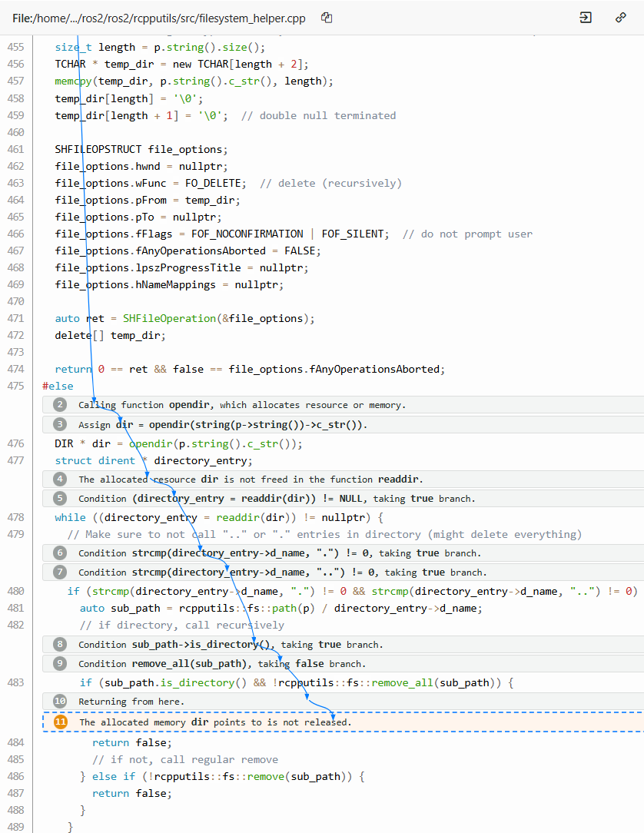Click 'auto sub_path' declaration on line 481
644x833 pixels.
120,609
